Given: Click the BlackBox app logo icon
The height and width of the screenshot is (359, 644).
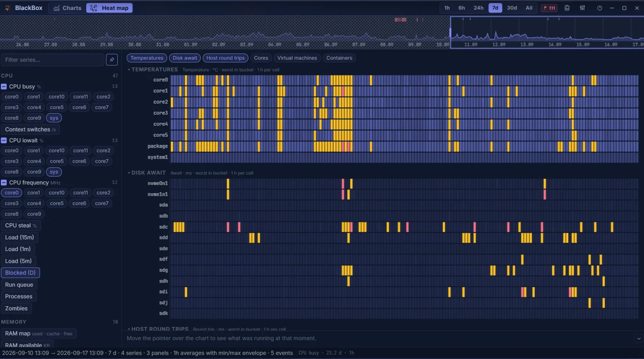Looking at the screenshot, I should click(x=7, y=8).
